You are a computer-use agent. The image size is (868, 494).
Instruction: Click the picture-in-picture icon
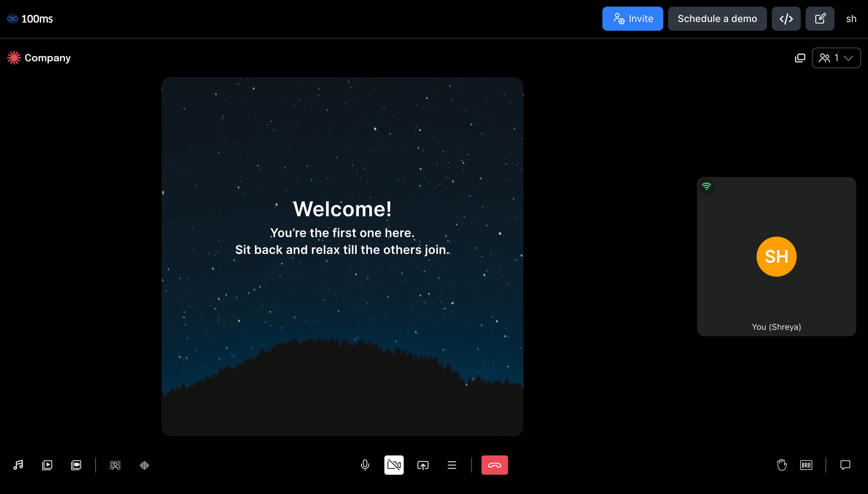800,58
